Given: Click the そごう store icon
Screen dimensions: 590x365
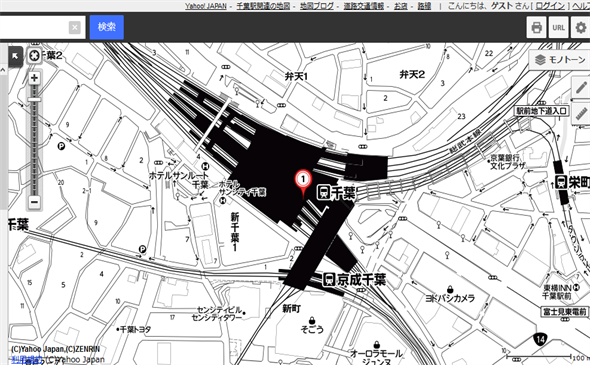Looking at the screenshot, I should tap(312, 320).
